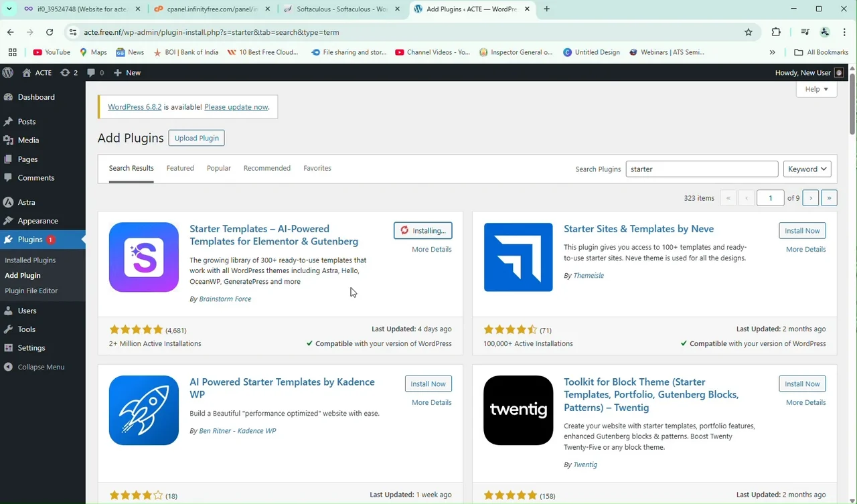Click the Installing button on Starter Templates
857x504 pixels.
[423, 230]
